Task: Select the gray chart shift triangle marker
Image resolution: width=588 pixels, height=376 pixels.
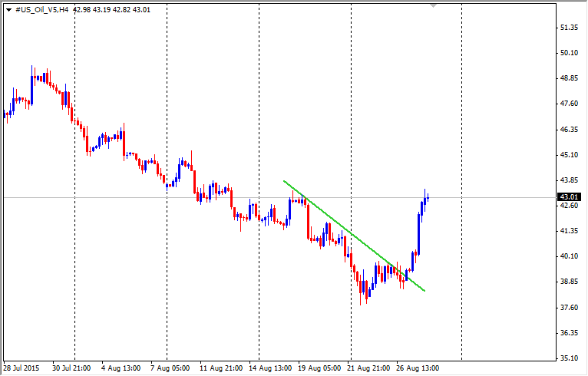Action: click(433, 5)
